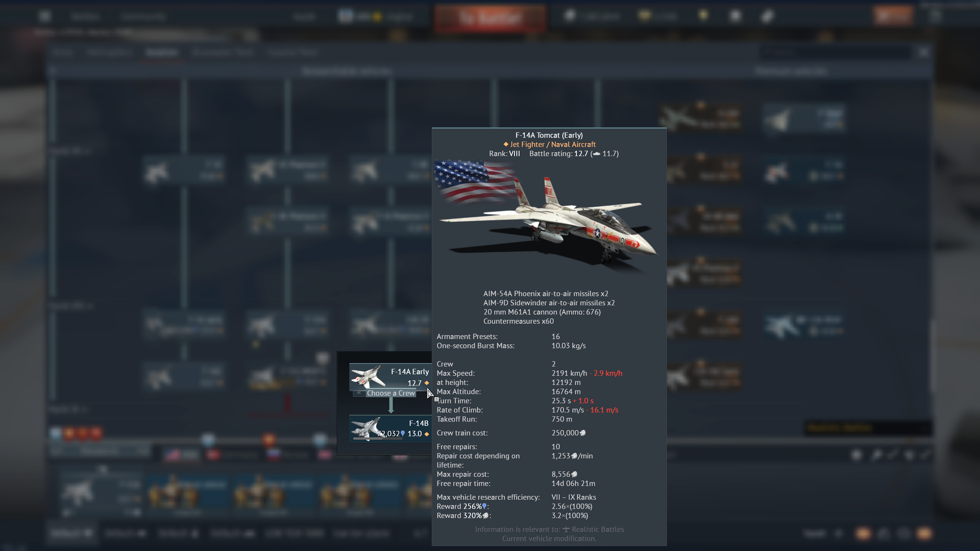Open the first Default preset dropdown at bottom-left
Image resolution: width=980 pixels, height=551 pixels.
click(72, 533)
